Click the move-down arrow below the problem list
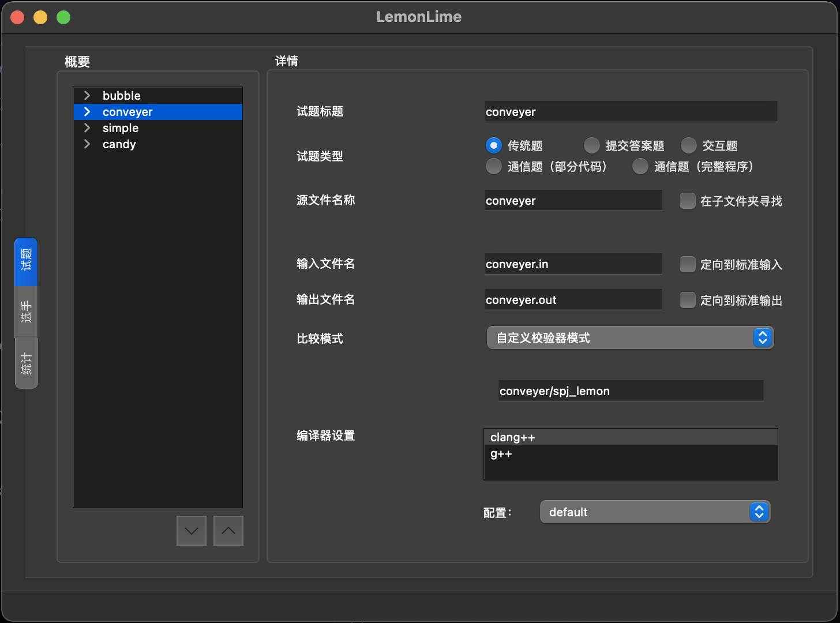Image resolution: width=840 pixels, height=623 pixels. coord(191,530)
